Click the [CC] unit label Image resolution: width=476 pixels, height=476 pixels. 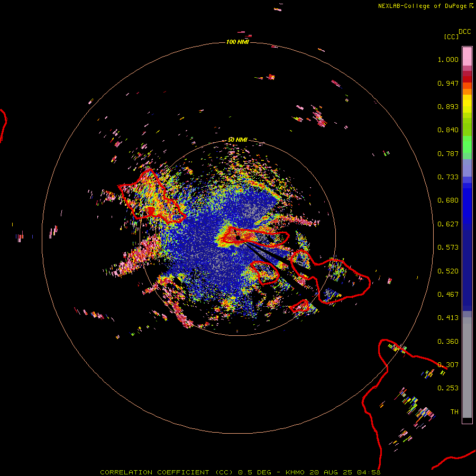pos(451,36)
